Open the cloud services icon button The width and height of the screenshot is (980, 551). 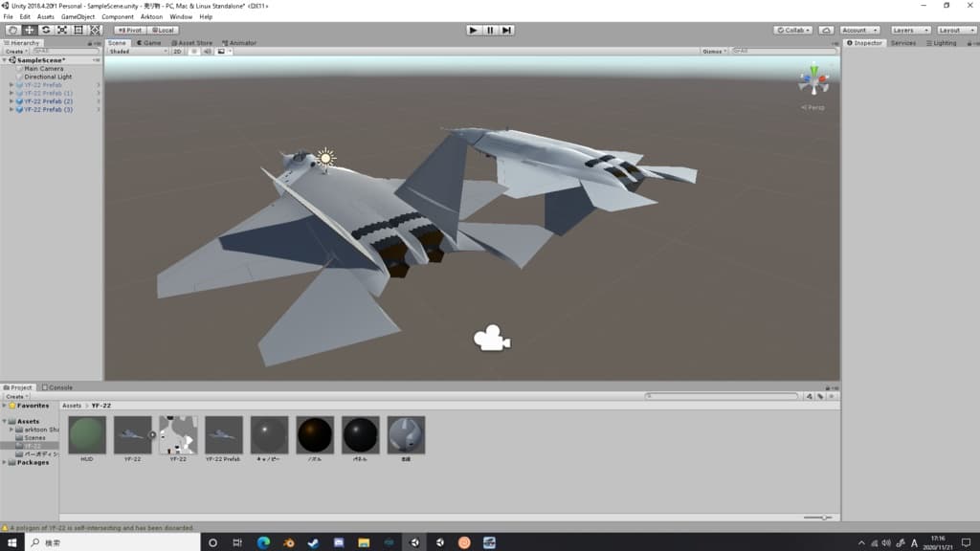(826, 30)
